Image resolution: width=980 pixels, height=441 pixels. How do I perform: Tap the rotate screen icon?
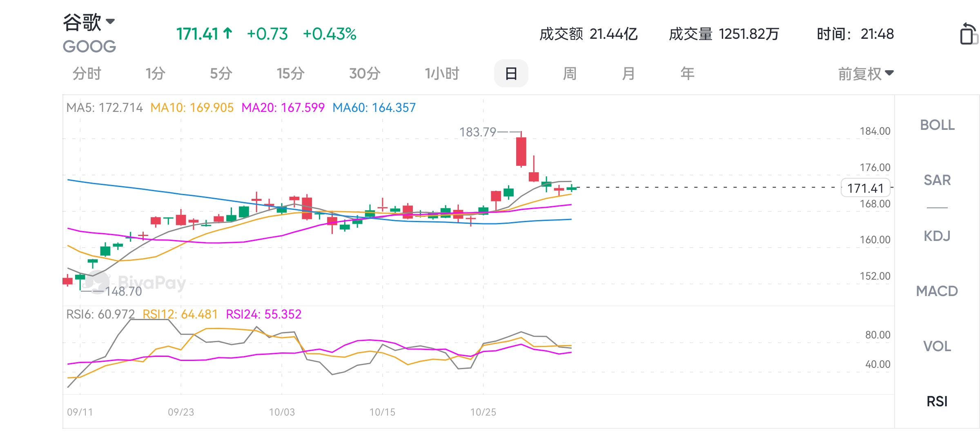pos(969,34)
